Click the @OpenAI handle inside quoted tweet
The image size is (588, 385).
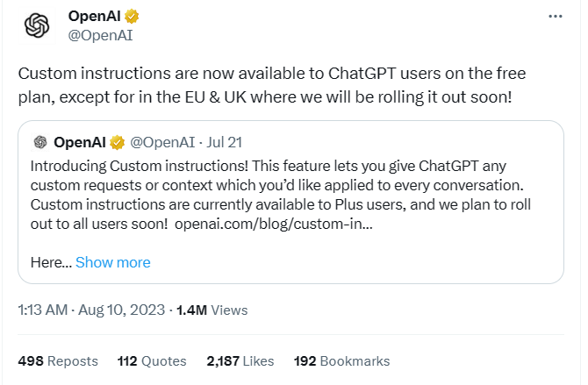(x=161, y=142)
